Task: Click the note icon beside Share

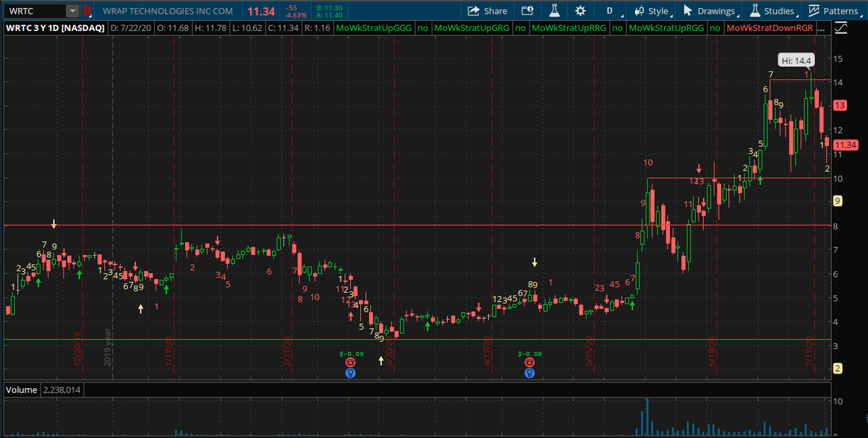Action: 527,11
